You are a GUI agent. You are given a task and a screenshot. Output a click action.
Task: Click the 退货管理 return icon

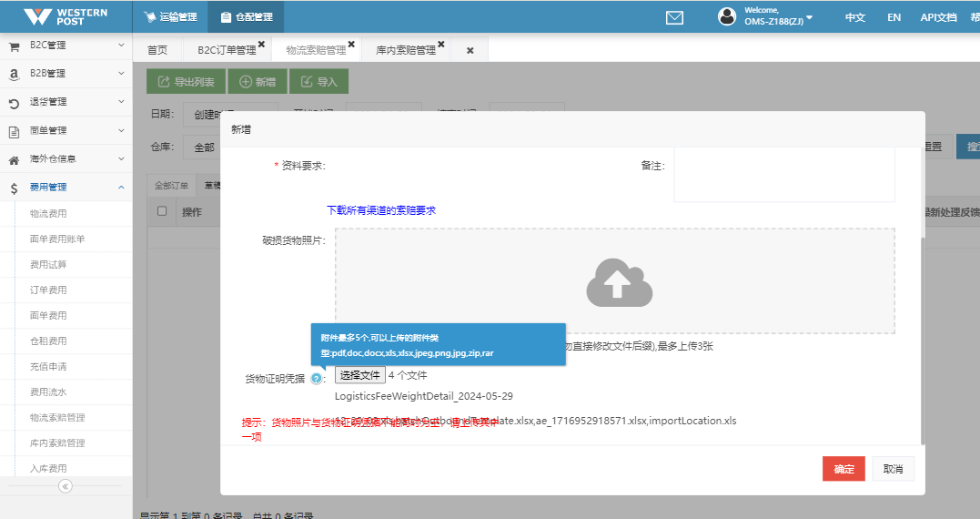(x=14, y=103)
